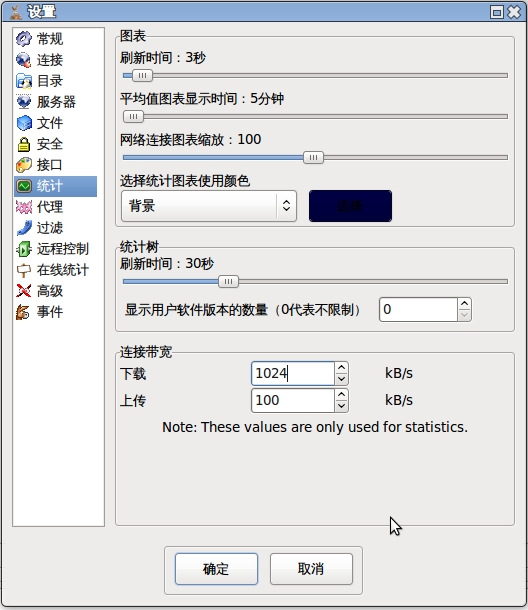
Task: Click the 网络连接图表缩放 slider handle
Action: [313, 158]
